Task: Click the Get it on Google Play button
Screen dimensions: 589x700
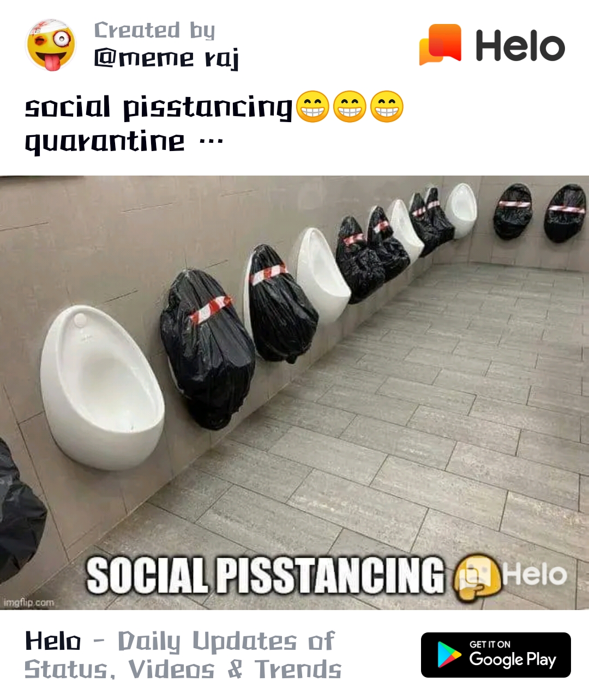Action: (x=496, y=655)
